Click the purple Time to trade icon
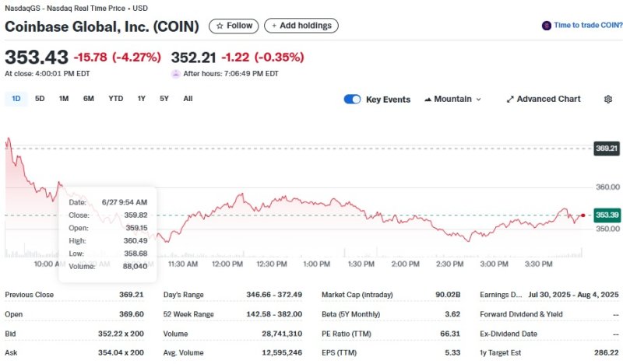Viewport: 623px width, 364px height. pyautogui.click(x=547, y=26)
